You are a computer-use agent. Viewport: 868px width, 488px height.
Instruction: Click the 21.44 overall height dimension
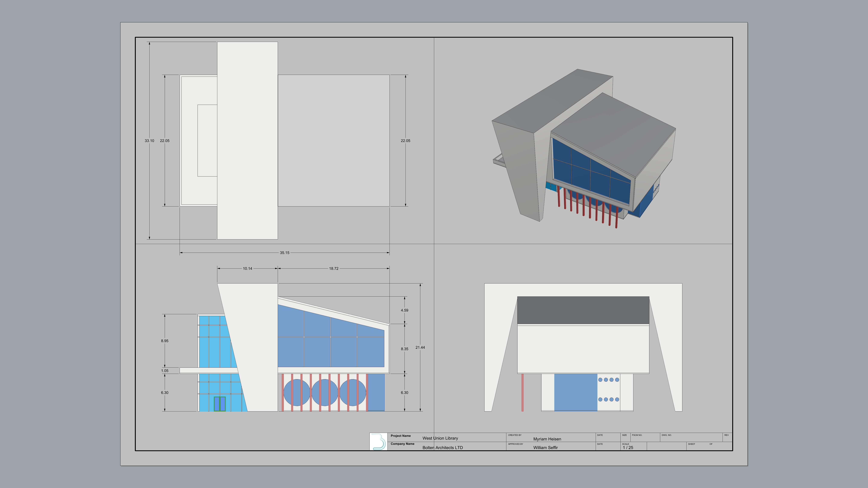pyautogui.click(x=420, y=347)
